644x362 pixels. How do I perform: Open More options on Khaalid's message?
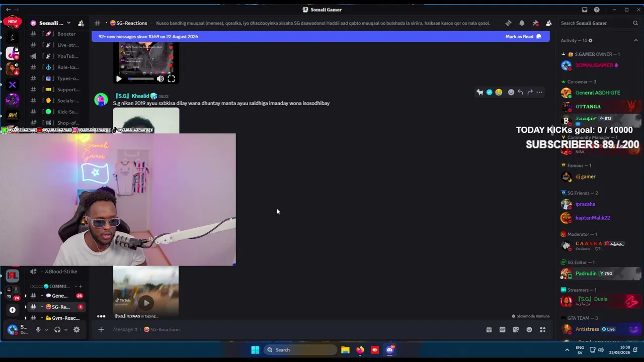coord(539,93)
